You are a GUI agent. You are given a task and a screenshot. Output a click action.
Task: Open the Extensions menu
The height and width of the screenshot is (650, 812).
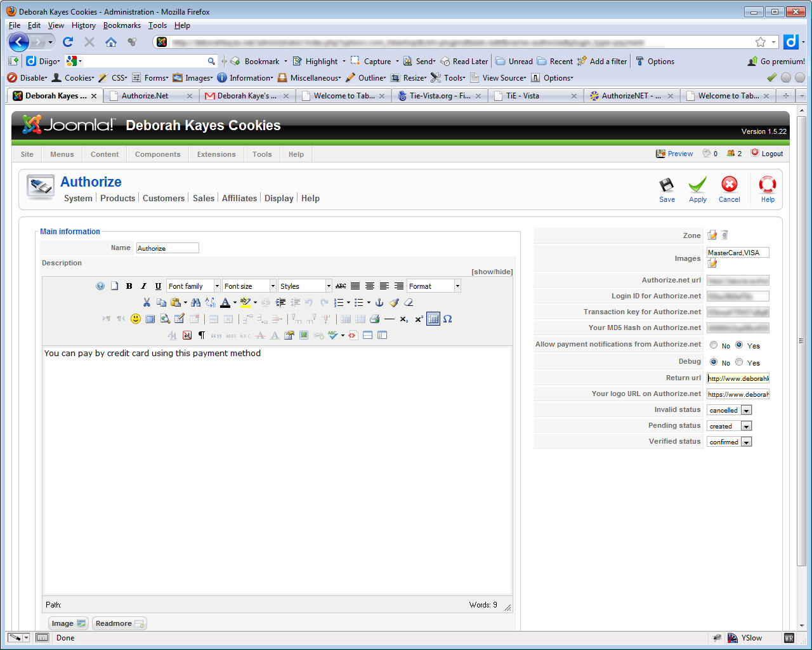[x=216, y=154]
